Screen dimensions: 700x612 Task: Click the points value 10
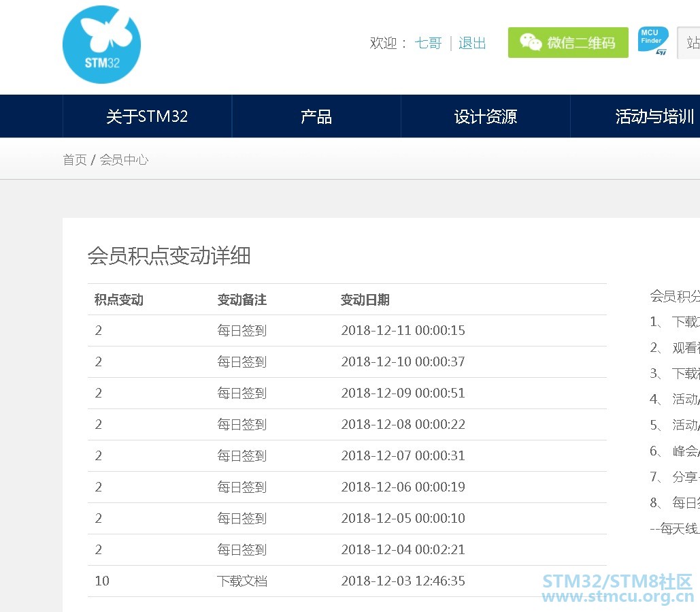pos(102,581)
